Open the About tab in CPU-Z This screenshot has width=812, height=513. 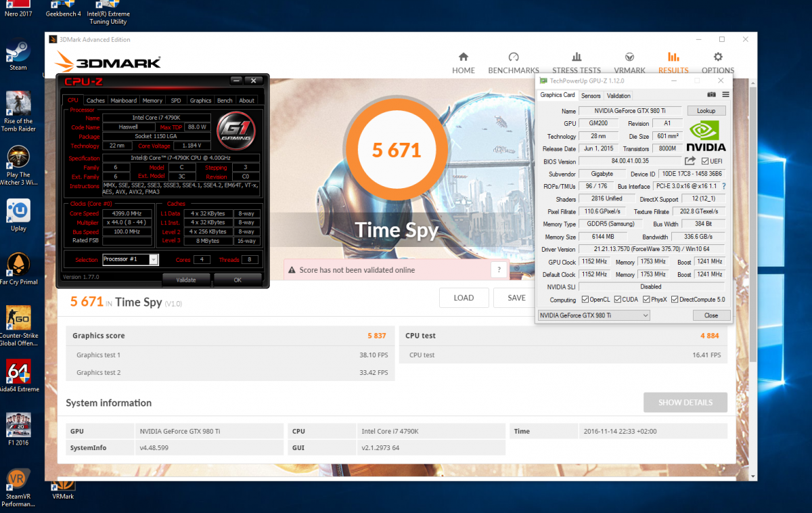247,100
